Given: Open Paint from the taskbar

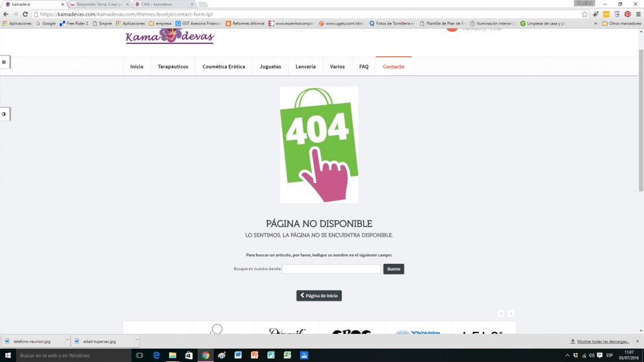Looking at the screenshot, I should [x=222, y=356].
